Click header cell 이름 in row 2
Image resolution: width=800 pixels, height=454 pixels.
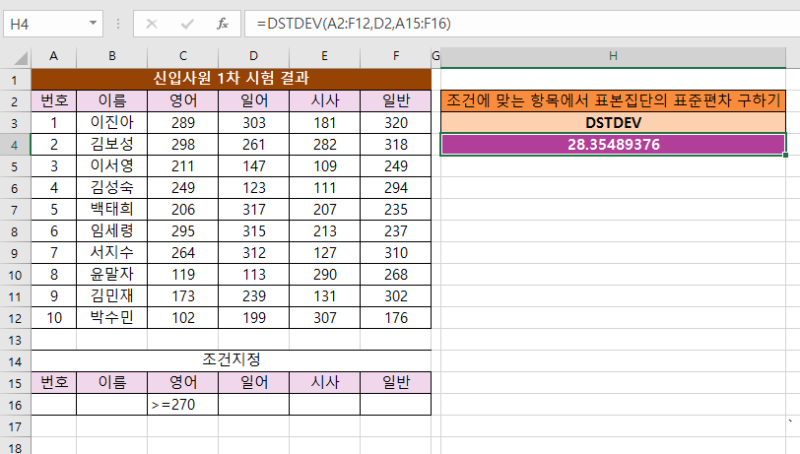[x=112, y=101]
